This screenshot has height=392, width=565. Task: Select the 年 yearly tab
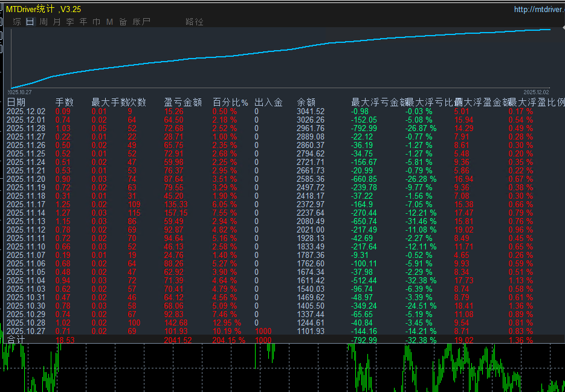coord(83,22)
